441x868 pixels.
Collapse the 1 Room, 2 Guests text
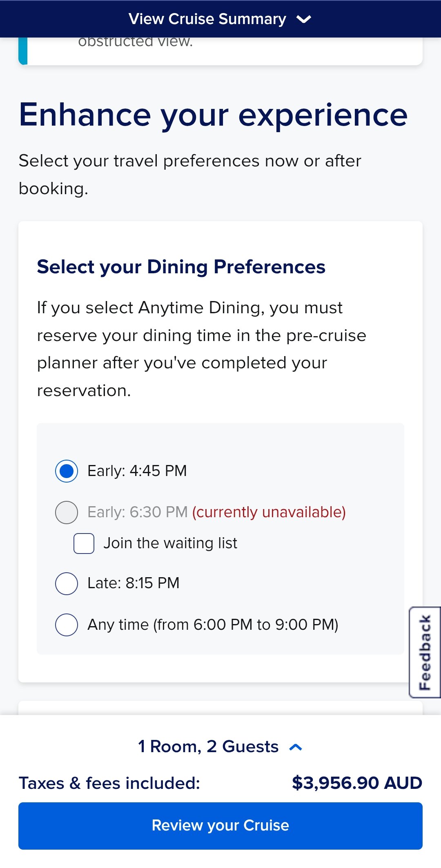pos(208,746)
